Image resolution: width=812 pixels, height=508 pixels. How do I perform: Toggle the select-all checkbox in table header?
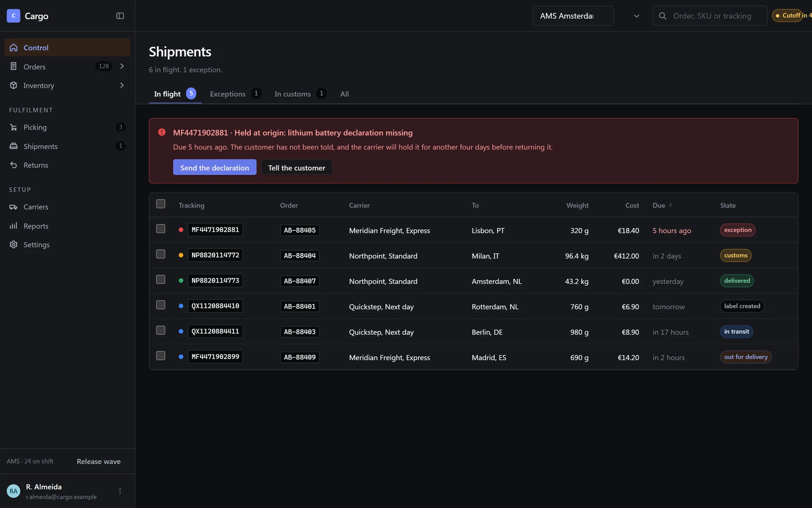[x=161, y=204]
